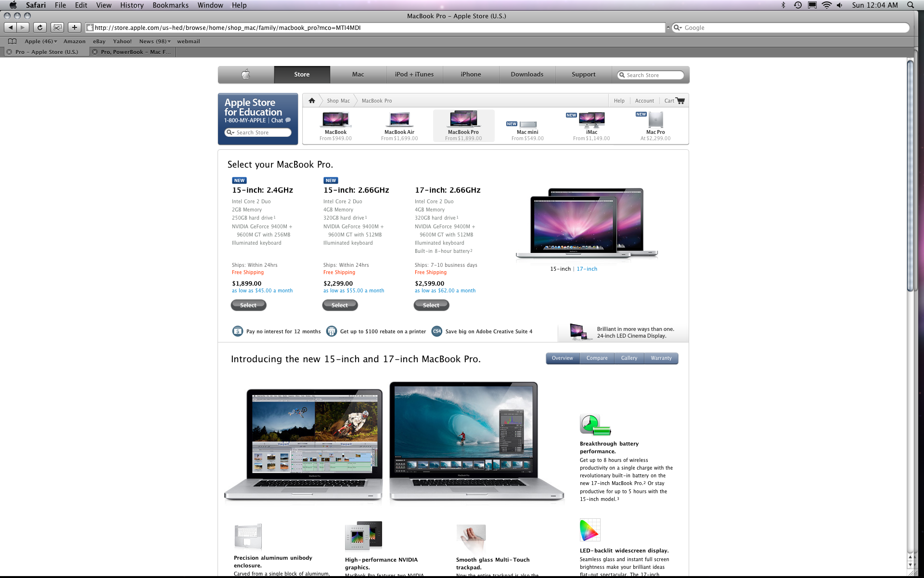This screenshot has width=924, height=578.
Task: Open the Google search engine dropdown
Action: click(678, 27)
